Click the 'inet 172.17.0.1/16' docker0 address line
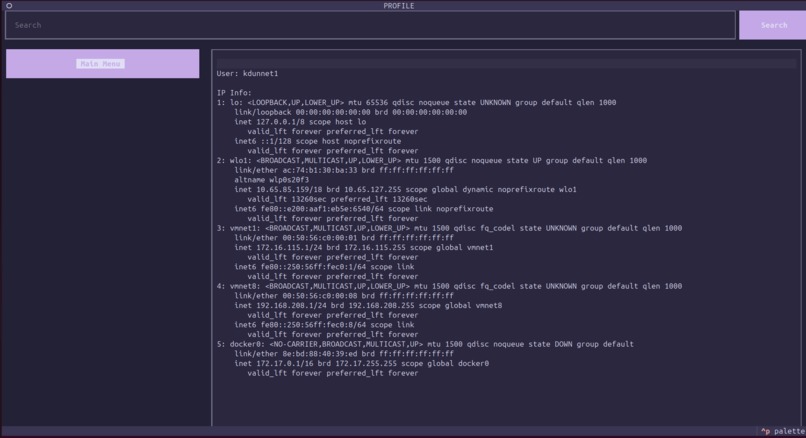 pyautogui.click(x=361, y=363)
